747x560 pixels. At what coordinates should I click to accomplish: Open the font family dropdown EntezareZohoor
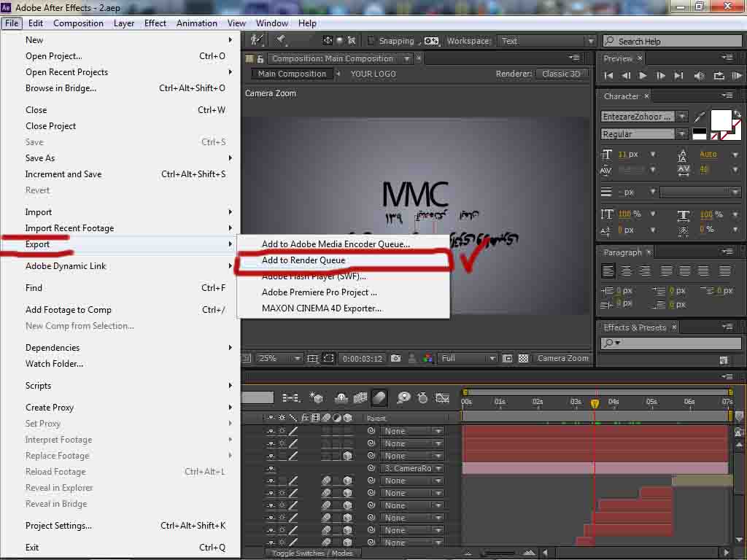coord(682,117)
